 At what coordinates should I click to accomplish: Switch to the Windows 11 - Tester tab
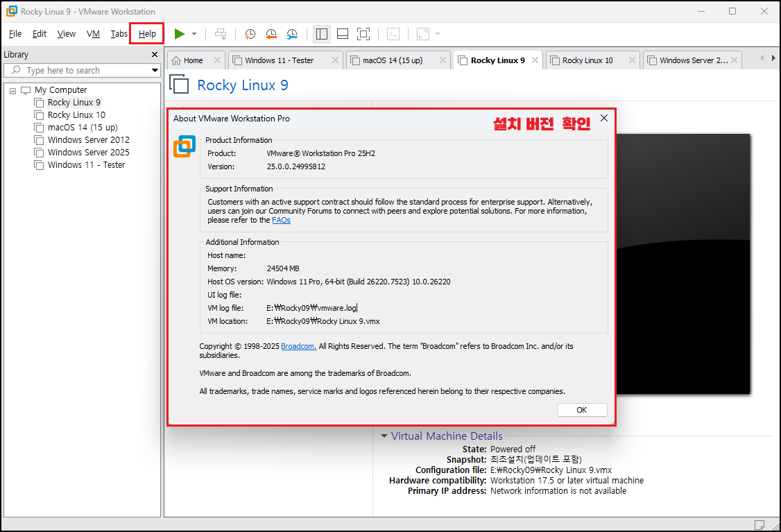pyautogui.click(x=279, y=60)
